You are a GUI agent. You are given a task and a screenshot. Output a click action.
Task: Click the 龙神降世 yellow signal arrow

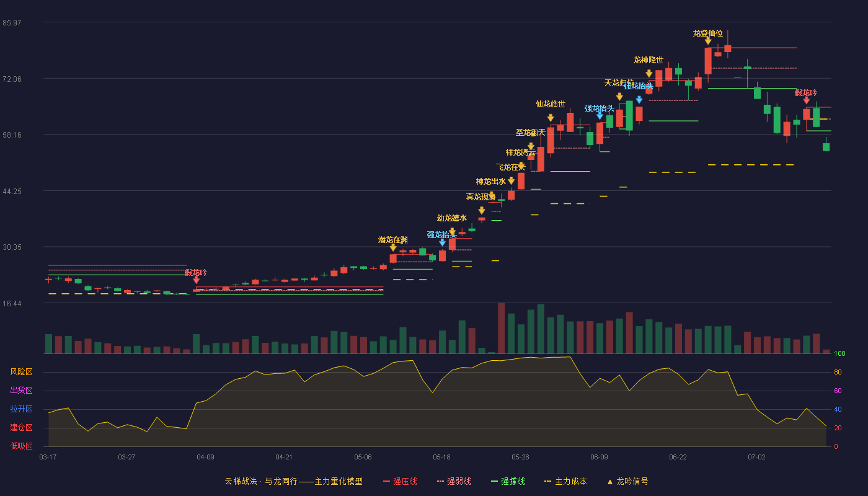[649, 74]
